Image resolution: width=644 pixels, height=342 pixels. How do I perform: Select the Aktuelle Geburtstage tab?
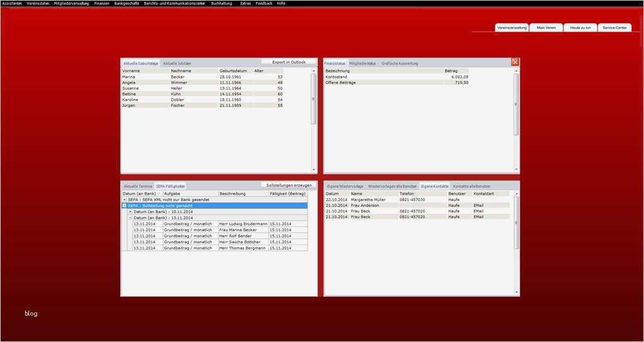pyautogui.click(x=140, y=63)
